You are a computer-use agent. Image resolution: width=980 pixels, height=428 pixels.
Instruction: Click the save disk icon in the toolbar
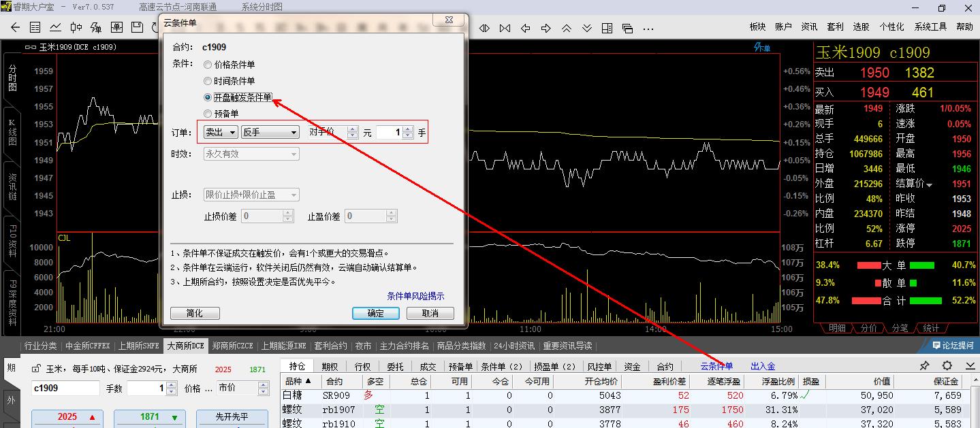137,28
